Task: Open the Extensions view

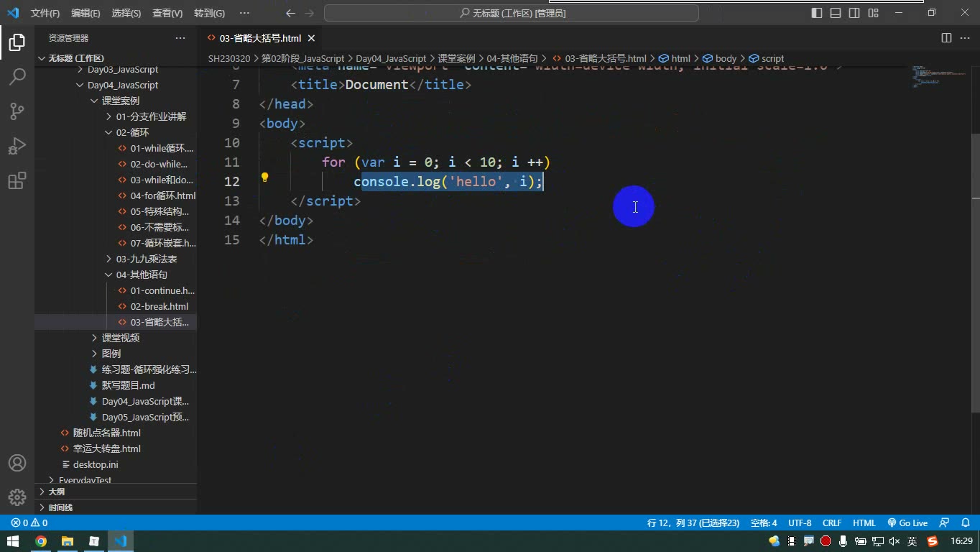Action: click(x=17, y=180)
